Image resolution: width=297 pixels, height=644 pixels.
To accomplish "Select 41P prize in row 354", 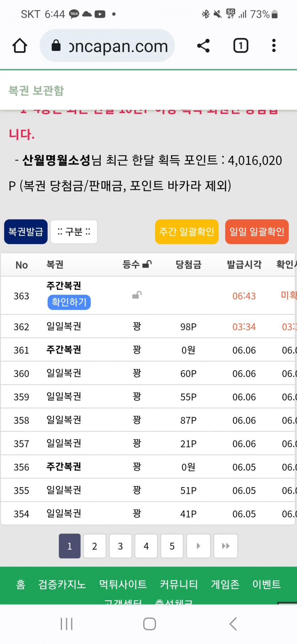I will coord(189,514).
